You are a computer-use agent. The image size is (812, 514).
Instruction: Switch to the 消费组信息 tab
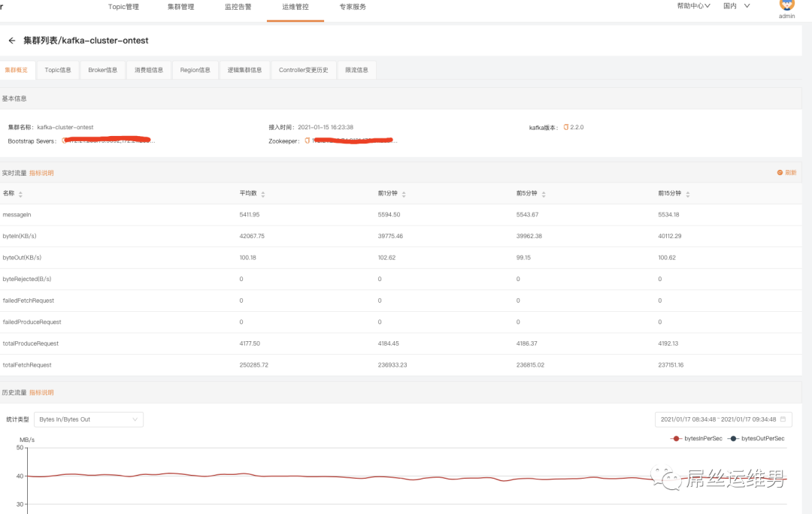(149, 70)
